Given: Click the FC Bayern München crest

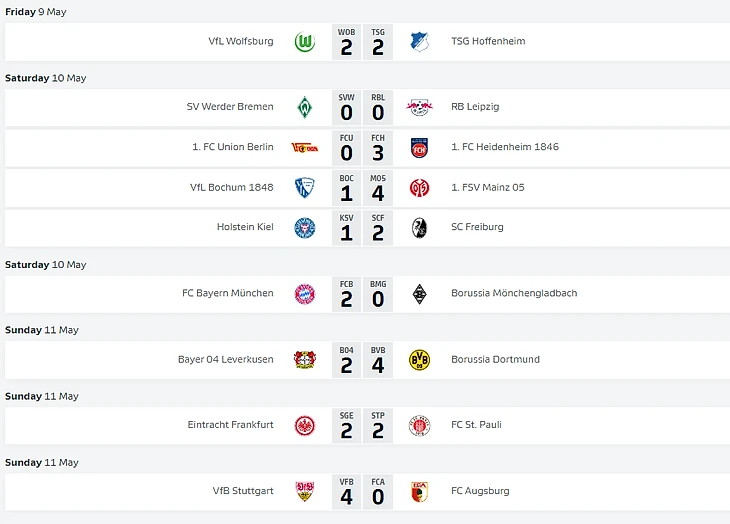Looking at the screenshot, I should pyautogui.click(x=305, y=294).
